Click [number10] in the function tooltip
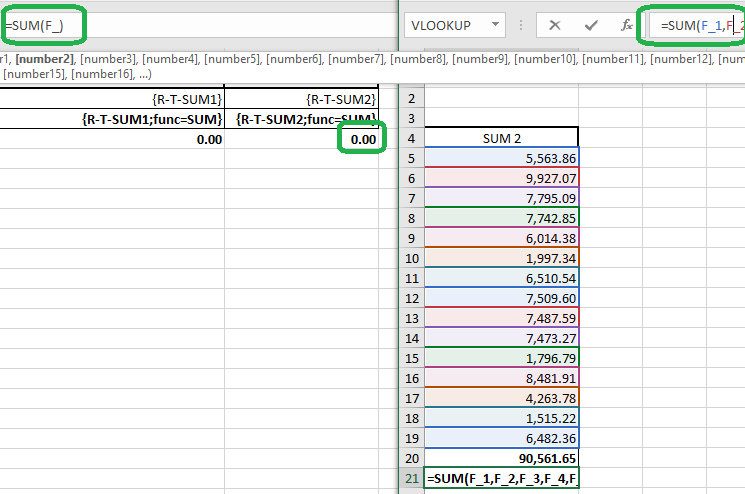This screenshot has width=745, height=494. click(x=545, y=59)
